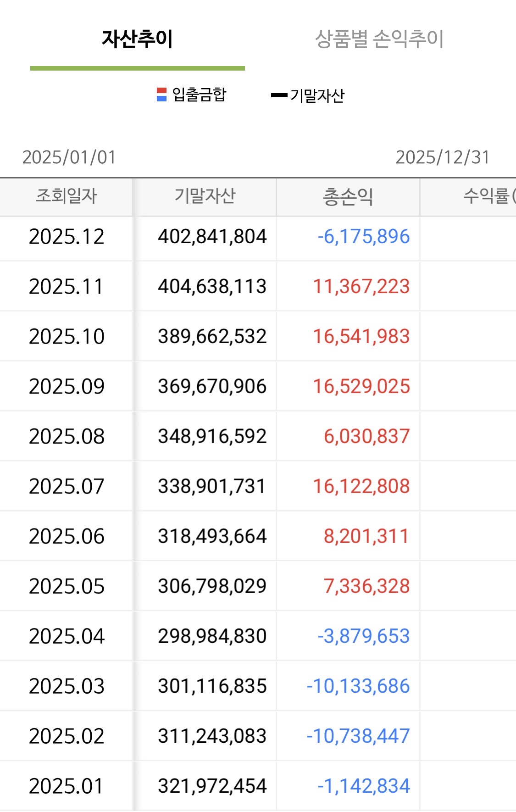
Task: Toggle the 입출금합 legend label
Action: pyautogui.click(x=199, y=95)
